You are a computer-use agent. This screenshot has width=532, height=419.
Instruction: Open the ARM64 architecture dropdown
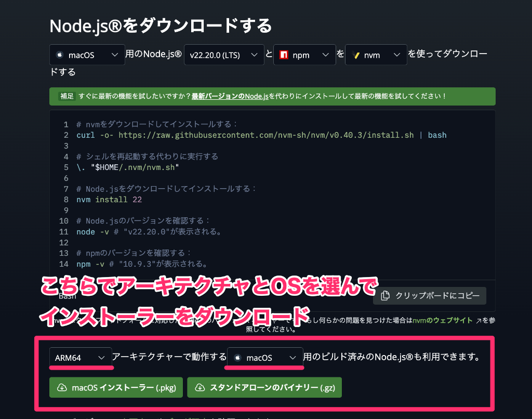tap(81, 358)
